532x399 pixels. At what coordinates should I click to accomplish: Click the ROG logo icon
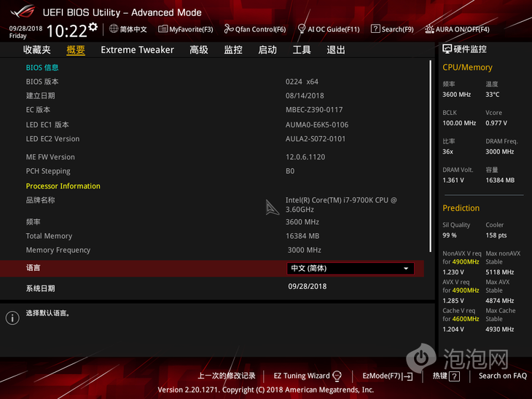coord(23,12)
